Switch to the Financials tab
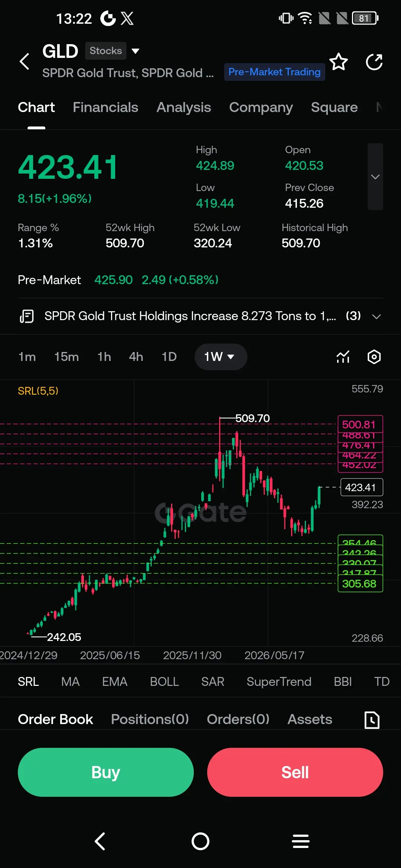This screenshot has width=401, height=868. pyautogui.click(x=105, y=107)
